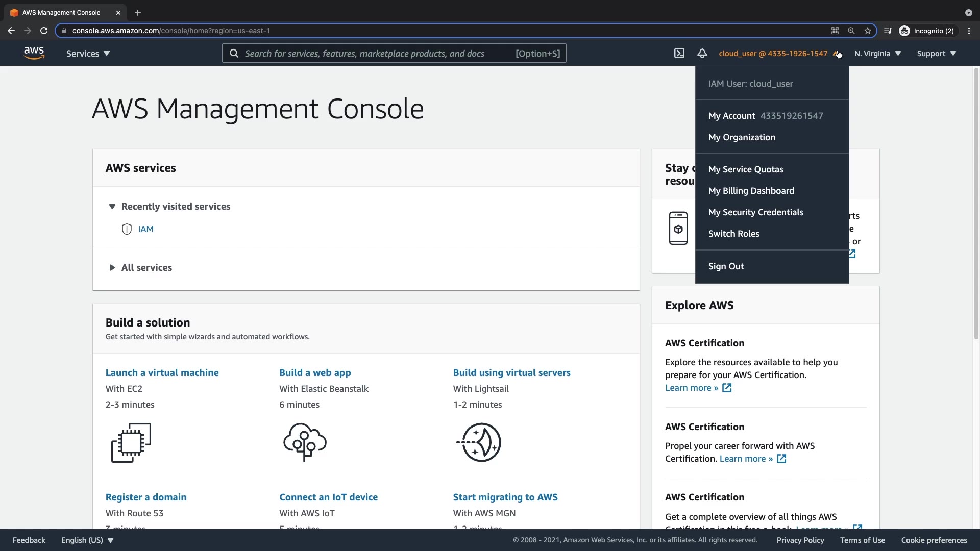
Task: Bookmark this page with star icon
Action: pyautogui.click(x=868, y=31)
